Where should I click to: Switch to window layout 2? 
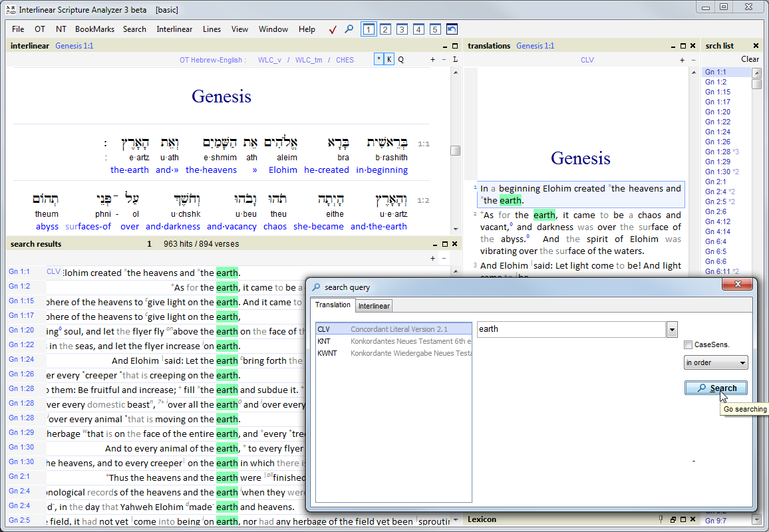(385, 29)
